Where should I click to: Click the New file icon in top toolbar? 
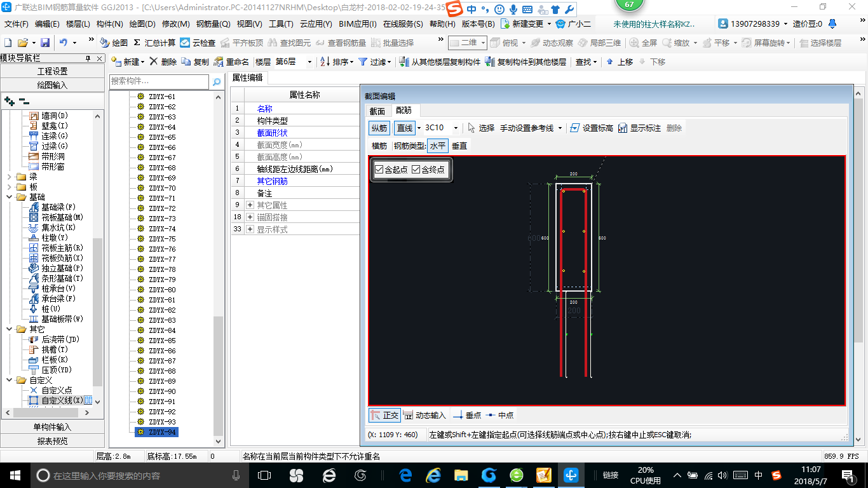pyautogui.click(x=8, y=43)
